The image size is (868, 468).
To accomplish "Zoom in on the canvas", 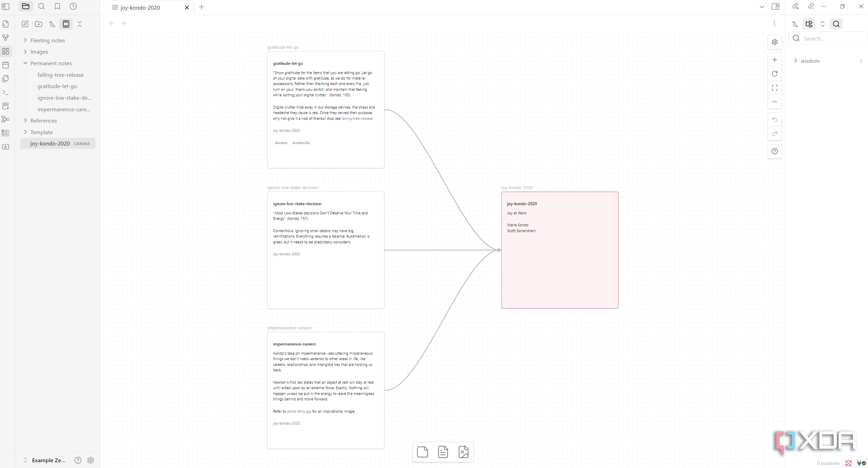I will coord(775,60).
